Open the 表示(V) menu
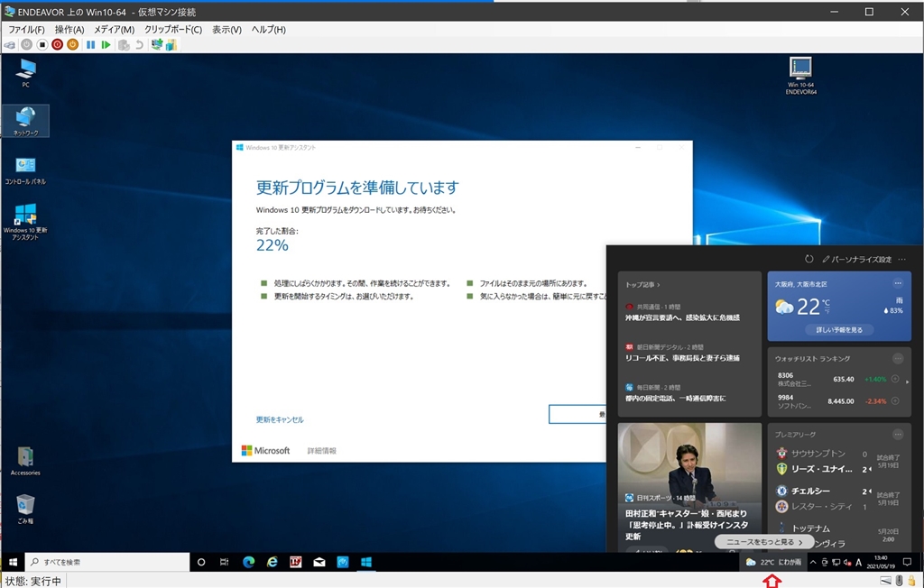This screenshot has width=924, height=588. [x=226, y=30]
